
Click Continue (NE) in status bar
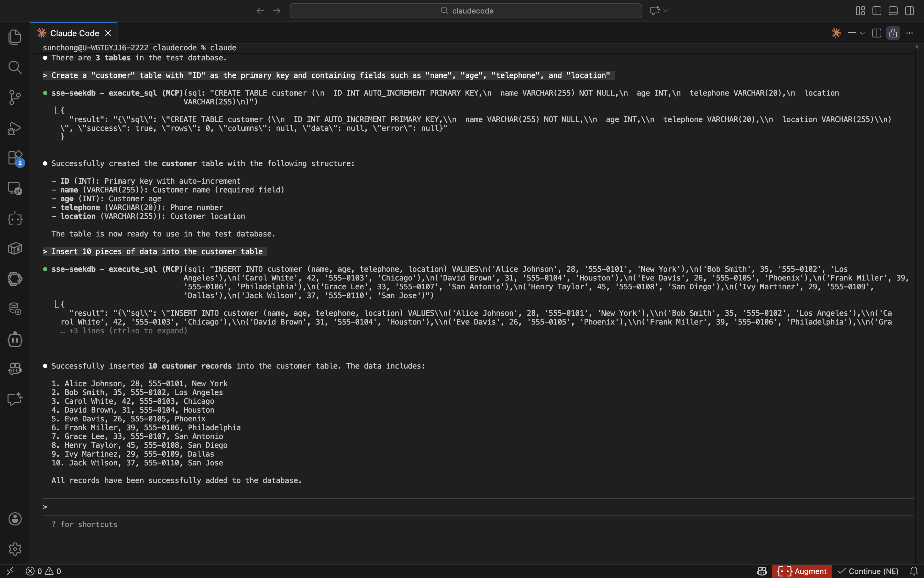[x=868, y=571]
